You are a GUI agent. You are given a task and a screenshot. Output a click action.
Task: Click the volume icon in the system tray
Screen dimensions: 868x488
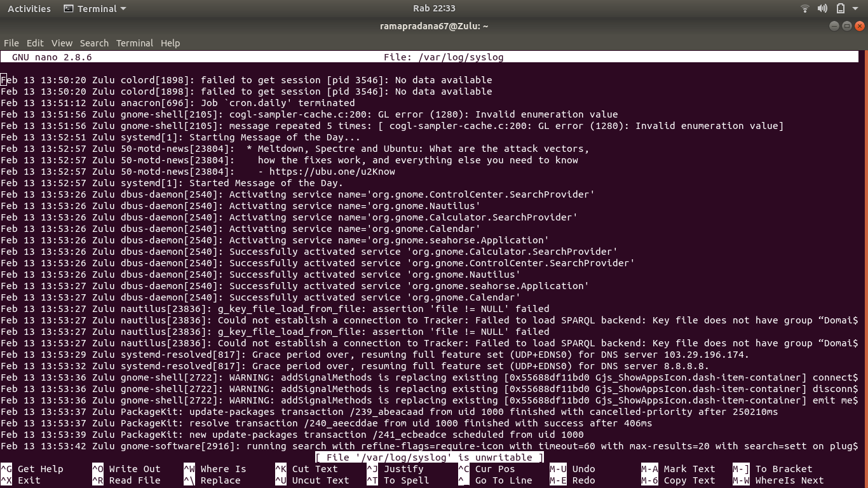pos(822,8)
